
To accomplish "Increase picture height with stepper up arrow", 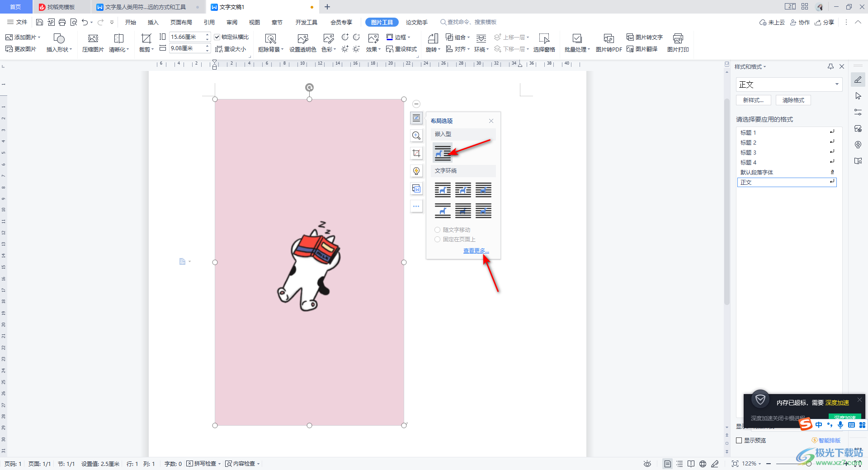I will 208,35.
